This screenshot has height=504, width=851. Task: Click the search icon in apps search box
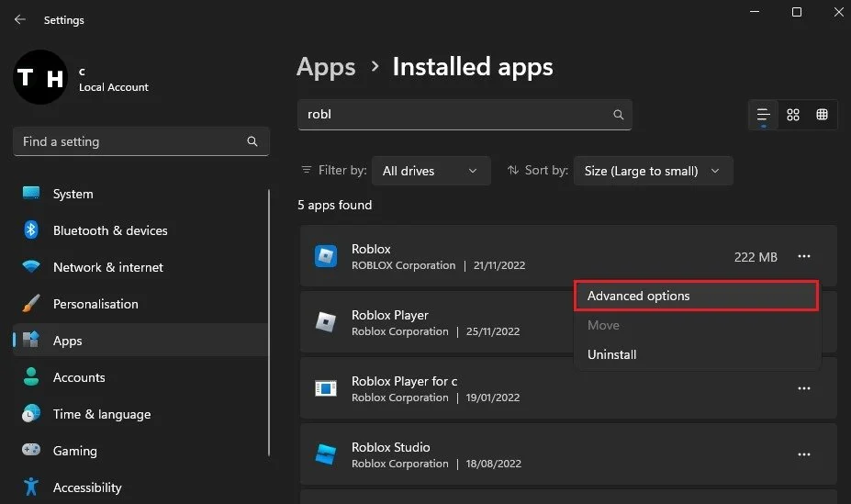pyautogui.click(x=618, y=115)
